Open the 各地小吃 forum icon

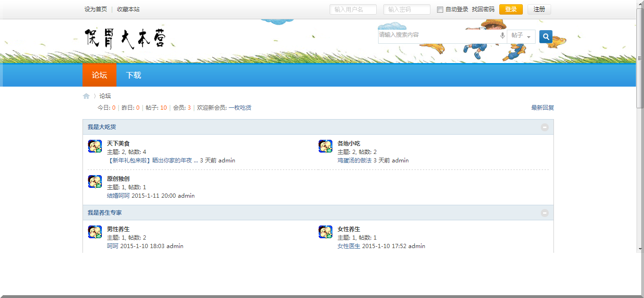(x=325, y=146)
